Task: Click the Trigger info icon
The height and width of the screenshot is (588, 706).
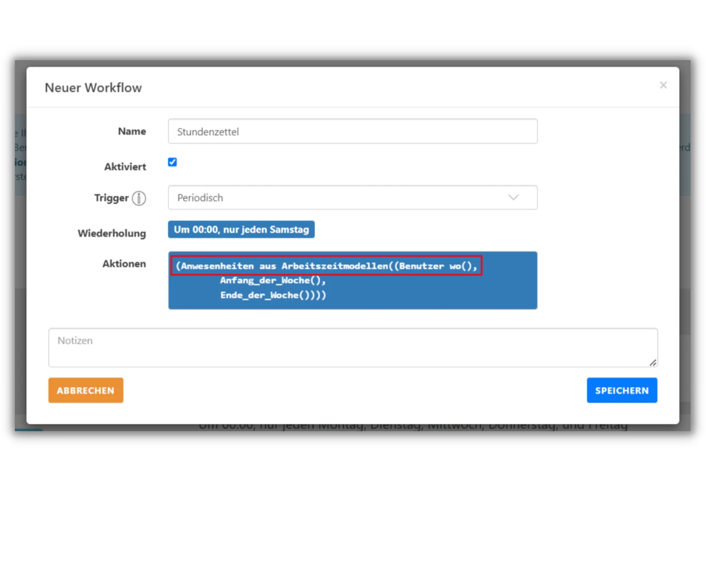Action: coord(139,198)
